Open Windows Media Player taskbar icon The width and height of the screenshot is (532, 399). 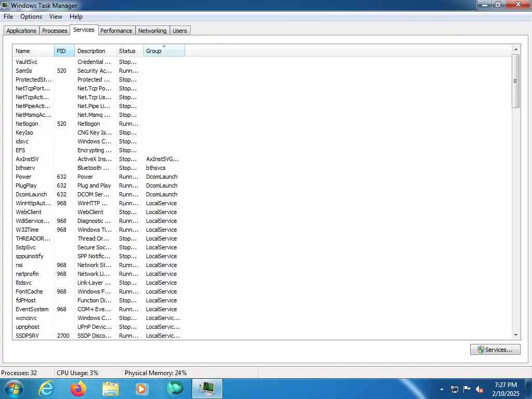[x=142, y=389]
